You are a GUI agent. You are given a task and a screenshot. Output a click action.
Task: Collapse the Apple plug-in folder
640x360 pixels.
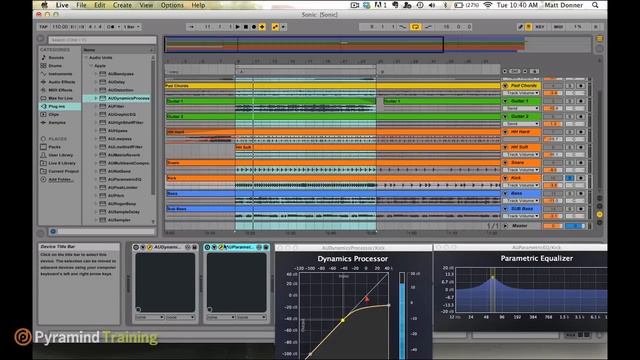pos(91,66)
